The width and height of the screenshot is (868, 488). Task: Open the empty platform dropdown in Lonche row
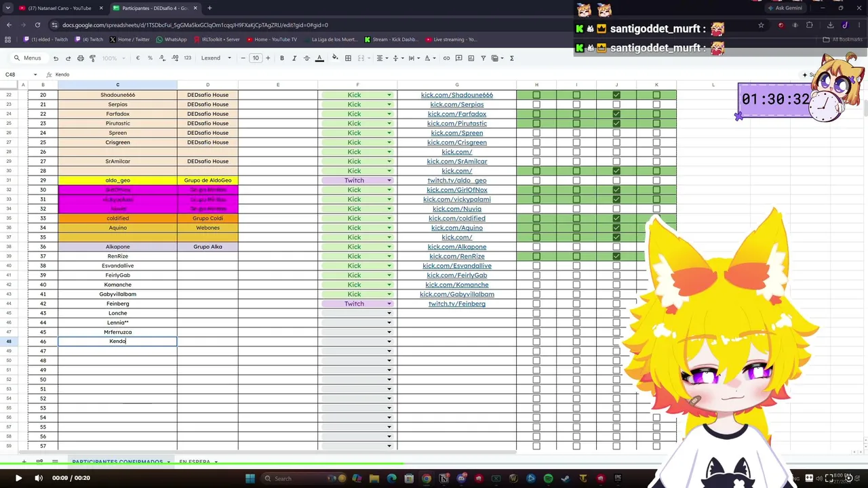coord(389,313)
